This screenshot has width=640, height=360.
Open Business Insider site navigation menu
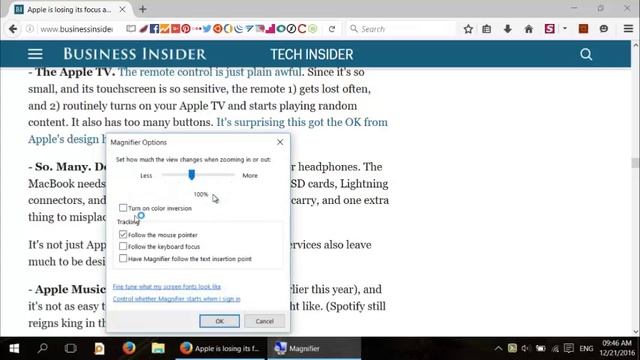coord(35,54)
